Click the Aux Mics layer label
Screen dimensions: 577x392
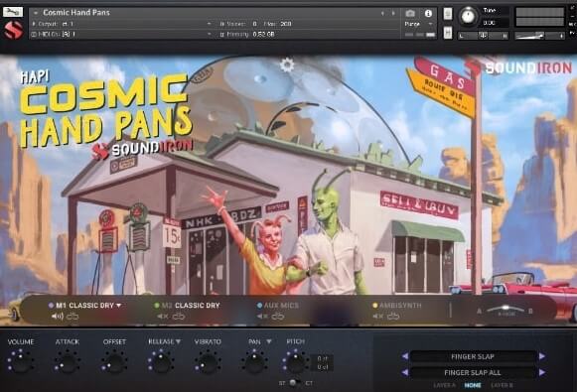tap(281, 306)
